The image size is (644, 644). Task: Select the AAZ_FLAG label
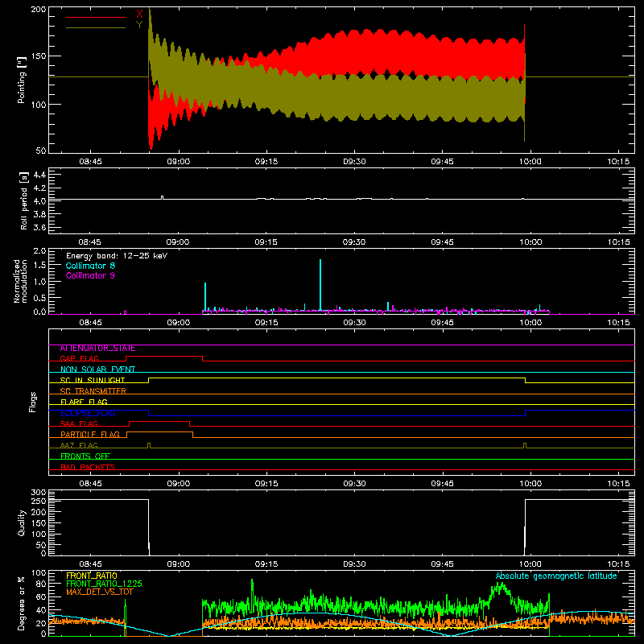[x=79, y=445]
